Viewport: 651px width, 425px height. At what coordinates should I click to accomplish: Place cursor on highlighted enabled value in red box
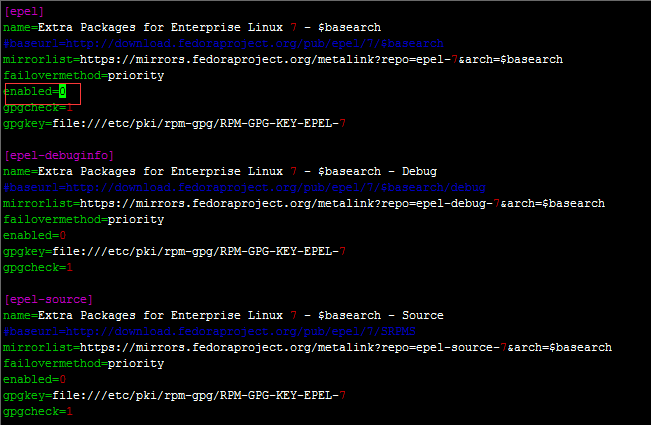coord(62,91)
